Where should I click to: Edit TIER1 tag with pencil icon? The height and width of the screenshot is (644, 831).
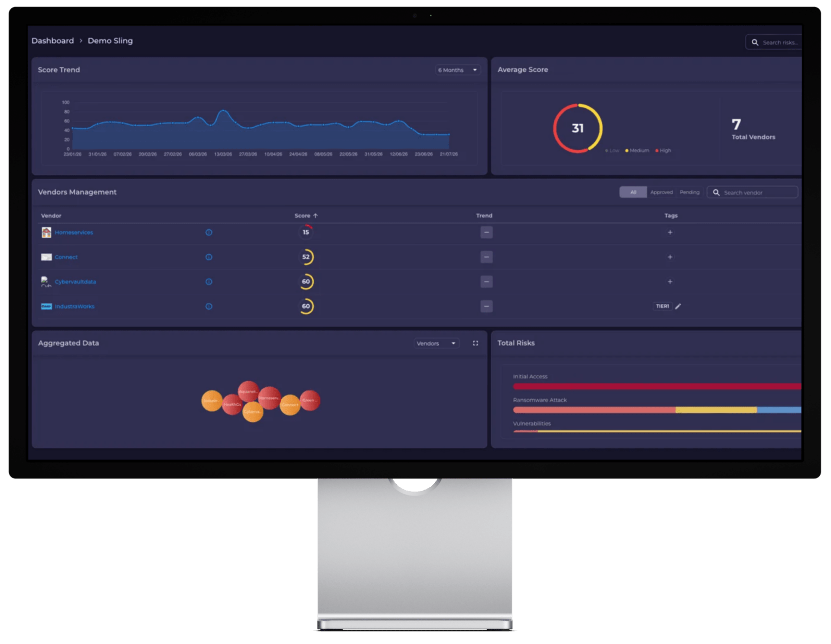pos(678,306)
